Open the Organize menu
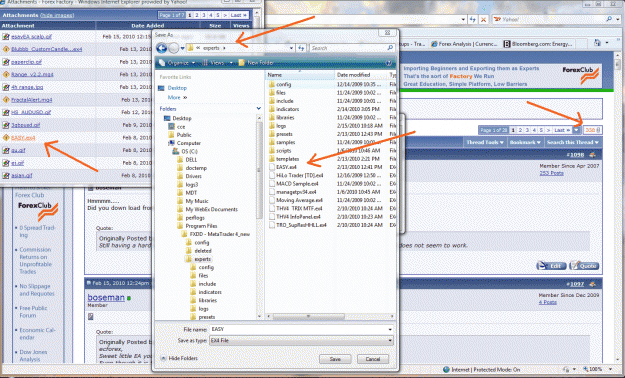This screenshot has height=378, width=625. [x=178, y=63]
